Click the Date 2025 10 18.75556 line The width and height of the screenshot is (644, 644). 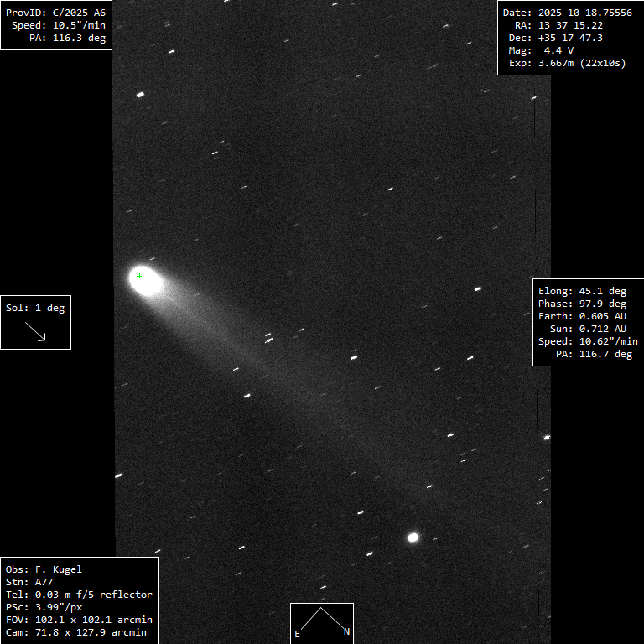(567, 13)
